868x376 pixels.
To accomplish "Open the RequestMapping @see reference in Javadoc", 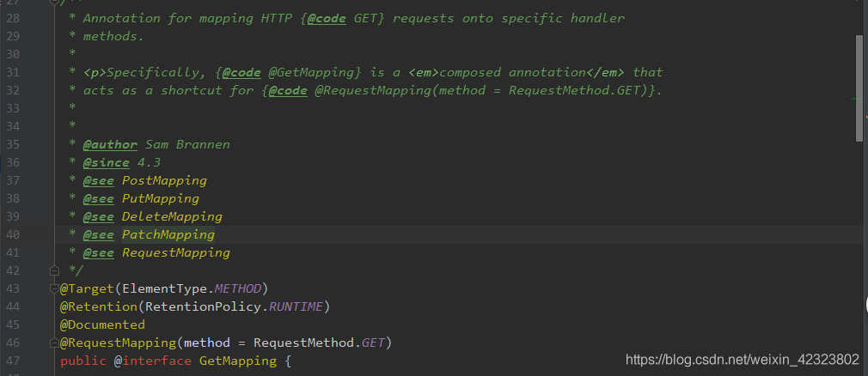I will pos(175,253).
